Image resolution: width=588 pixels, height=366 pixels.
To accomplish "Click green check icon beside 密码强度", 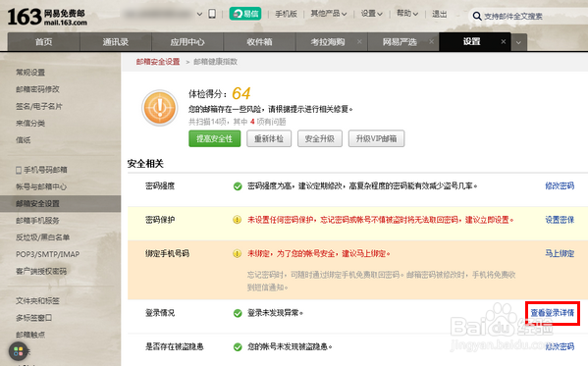I will click(x=238, y=186).
